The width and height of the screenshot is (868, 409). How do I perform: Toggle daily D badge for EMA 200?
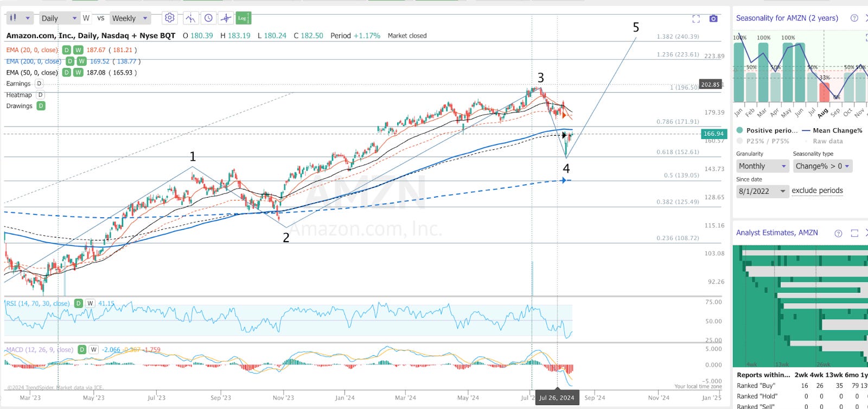69,61
